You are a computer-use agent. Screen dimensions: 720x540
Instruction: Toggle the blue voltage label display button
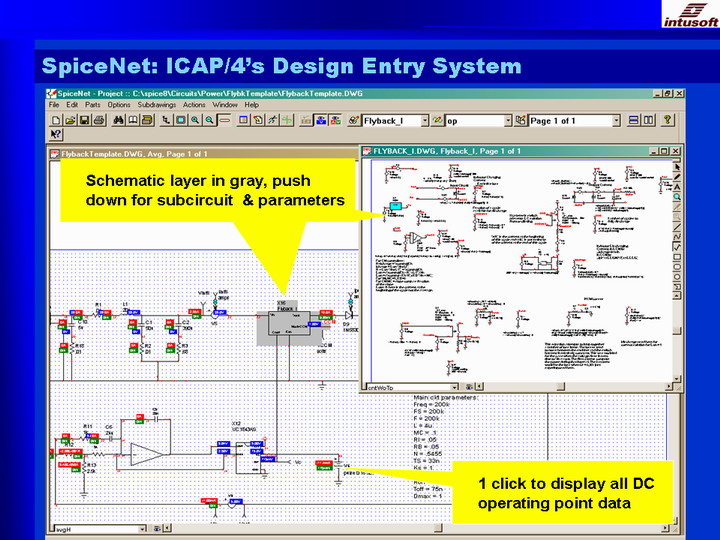[321, 120]
